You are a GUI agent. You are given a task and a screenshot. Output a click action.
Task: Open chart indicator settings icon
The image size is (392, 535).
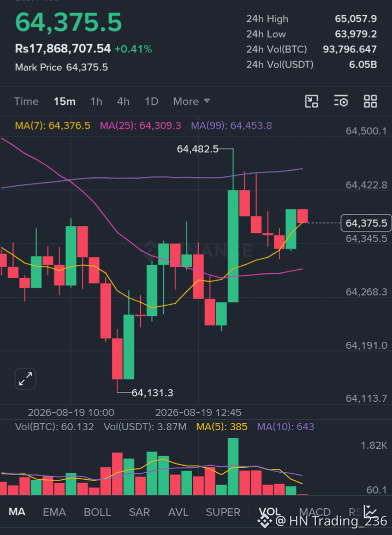pos(341,102)
